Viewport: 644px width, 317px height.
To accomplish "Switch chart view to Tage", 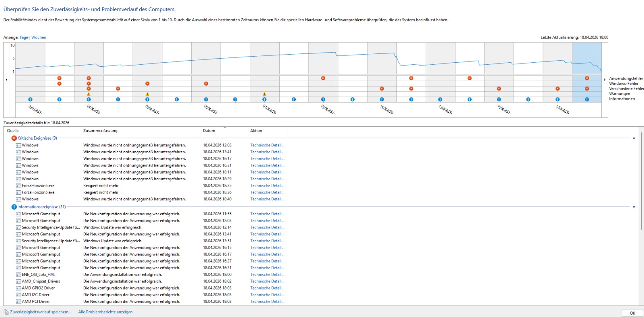I will pos(24,37).
